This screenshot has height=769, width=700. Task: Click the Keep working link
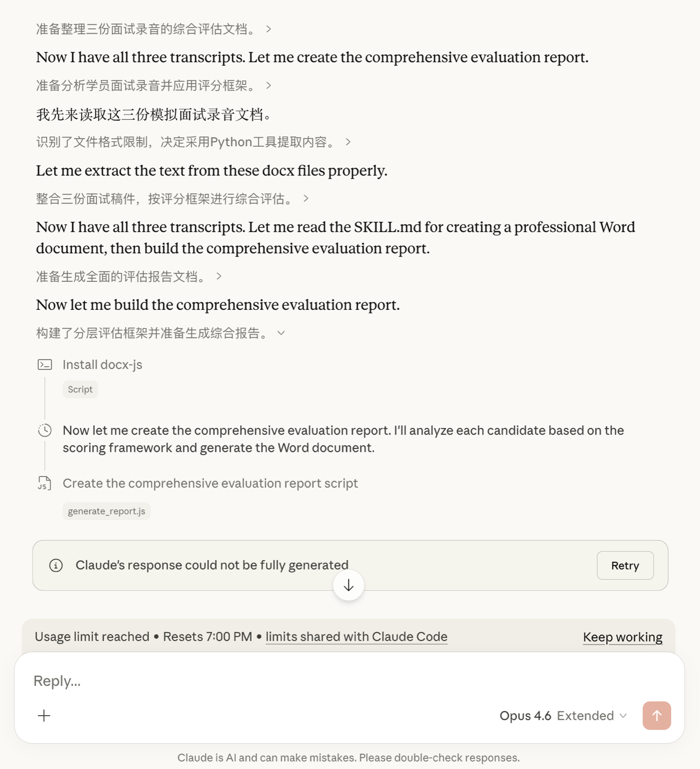[x=622, y=637]
